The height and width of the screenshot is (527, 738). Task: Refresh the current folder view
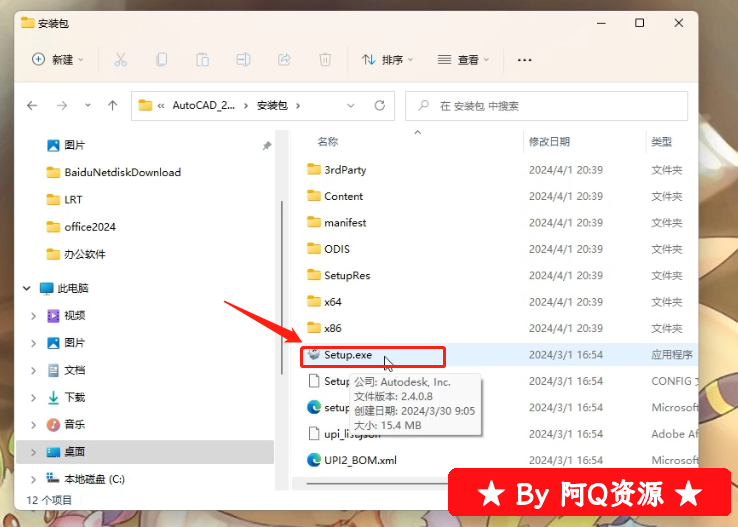[380, 105]
